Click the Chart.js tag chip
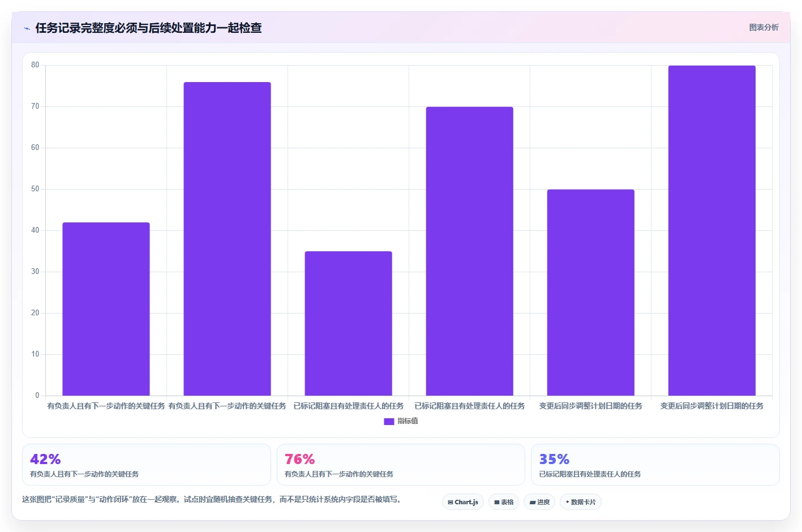This screenshot has height=532, width=802. pyautogui.click(x=463, y=502)
